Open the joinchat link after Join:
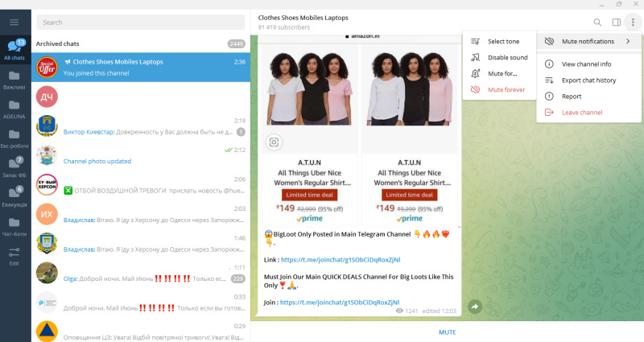Screen dimensions: 644x342 point(340,303)
